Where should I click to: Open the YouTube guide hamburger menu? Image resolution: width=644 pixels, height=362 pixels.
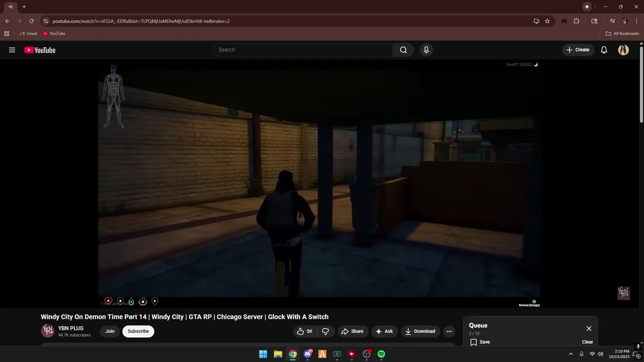pos(12,50)
